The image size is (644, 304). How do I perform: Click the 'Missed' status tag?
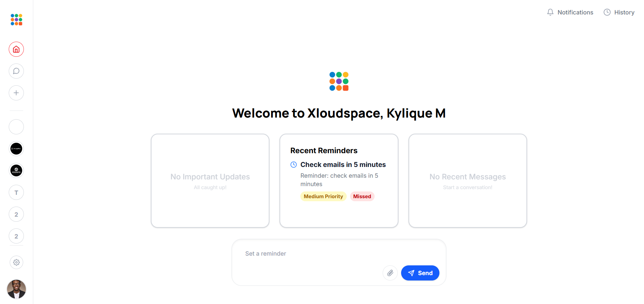coord(362,197)
